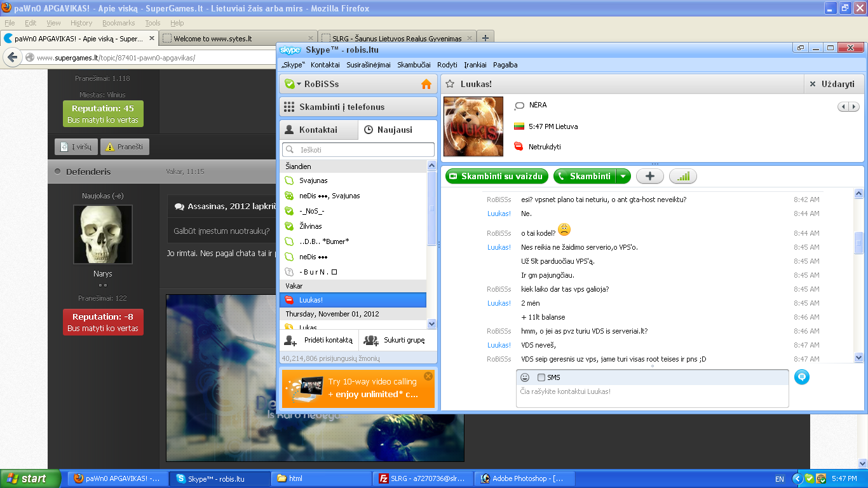This screenshot has height=488, width=868.
Task: Open the Įrankiai menu
Action: pos(475,65)
